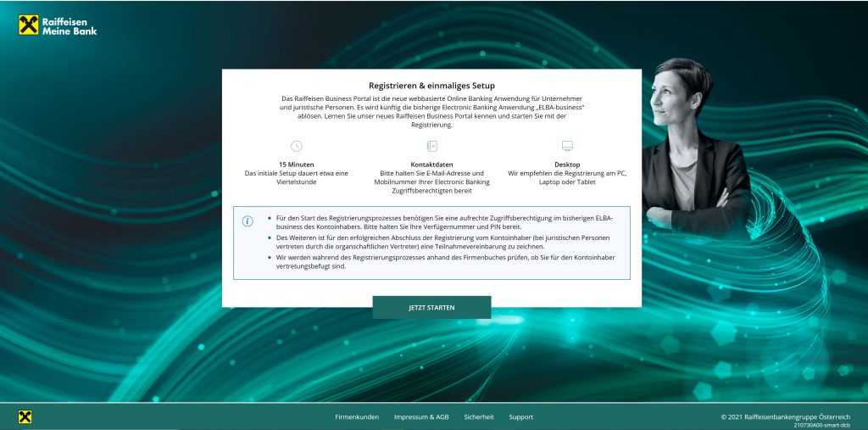Click the small Raiffeisen logo in the footer
The image size is (868, 430).
[25, 416]
